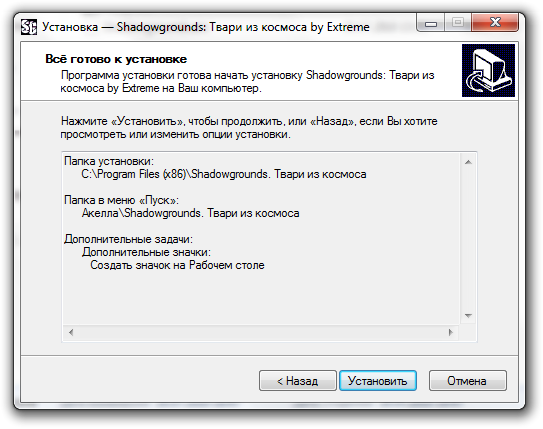Click the "Создать значок на Рабочем столе" line
Screen dimensions: 543x429
click(x=177, y=265)
